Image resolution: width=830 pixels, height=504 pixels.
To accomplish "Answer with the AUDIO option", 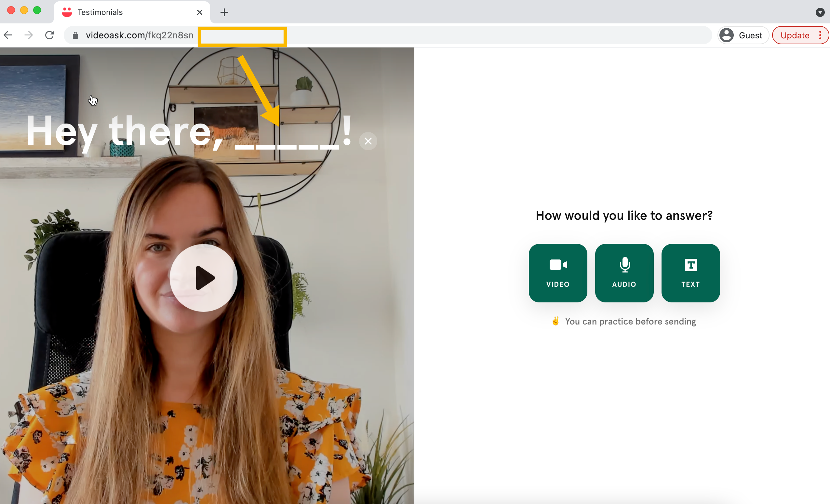I will pyautogui.click(x=624, y=273).
